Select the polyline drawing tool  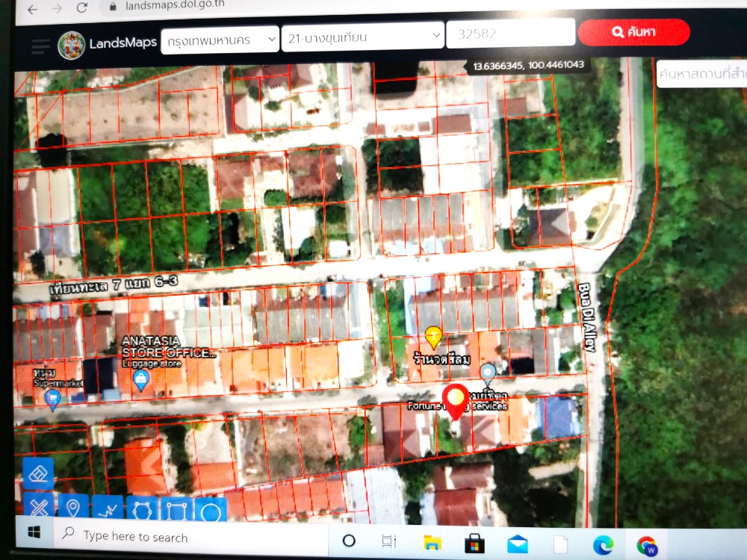click(x=107, y=510)
